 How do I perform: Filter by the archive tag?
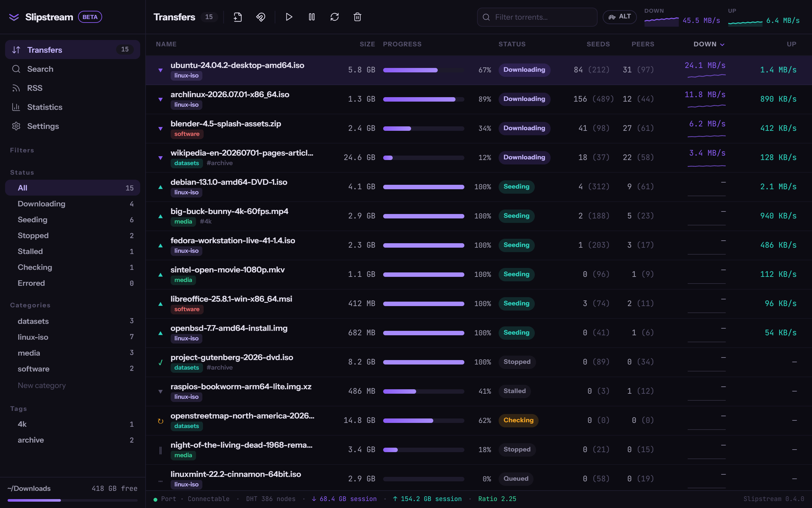(72, 440)
